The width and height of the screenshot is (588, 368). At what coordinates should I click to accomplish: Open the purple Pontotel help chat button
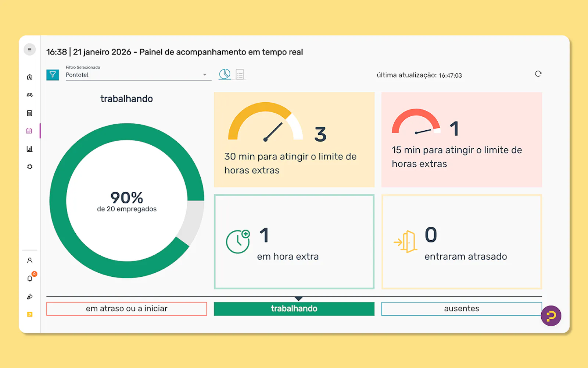pyautogui.click(x=551, y=316)
